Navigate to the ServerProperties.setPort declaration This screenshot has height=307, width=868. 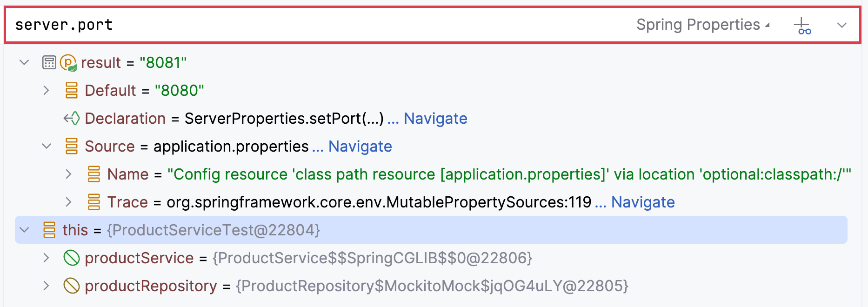coord(435,119)
